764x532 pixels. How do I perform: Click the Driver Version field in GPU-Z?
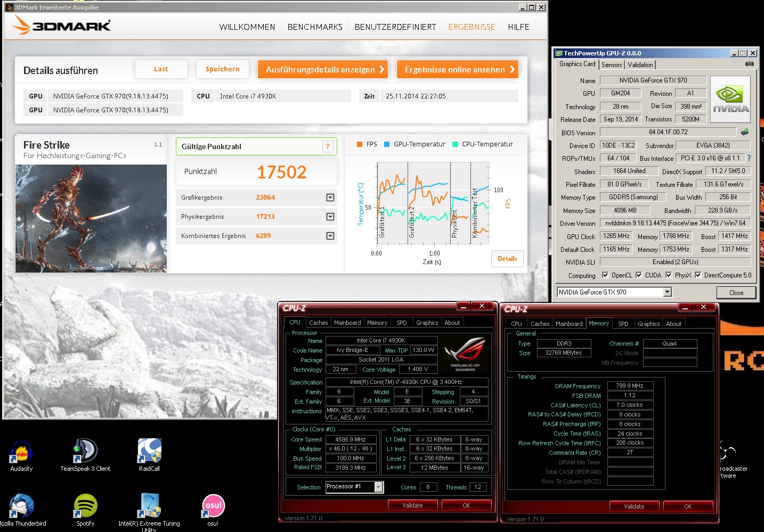[675, 223]
